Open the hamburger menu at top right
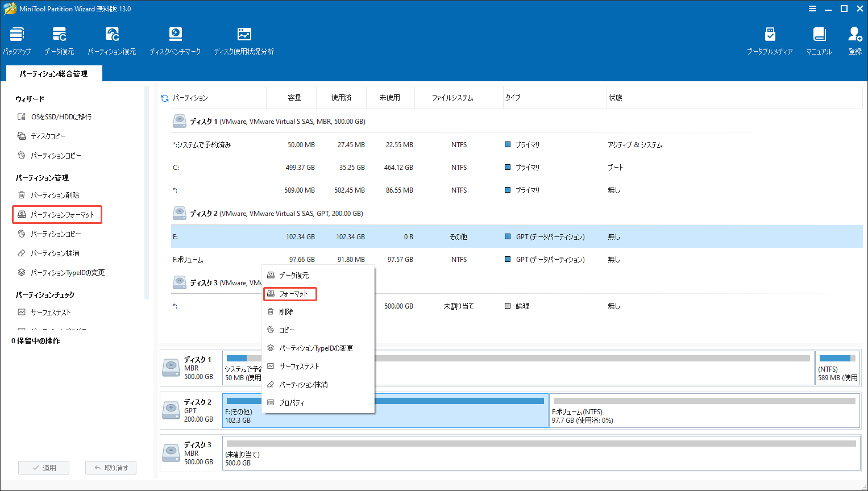 point(811,9)
